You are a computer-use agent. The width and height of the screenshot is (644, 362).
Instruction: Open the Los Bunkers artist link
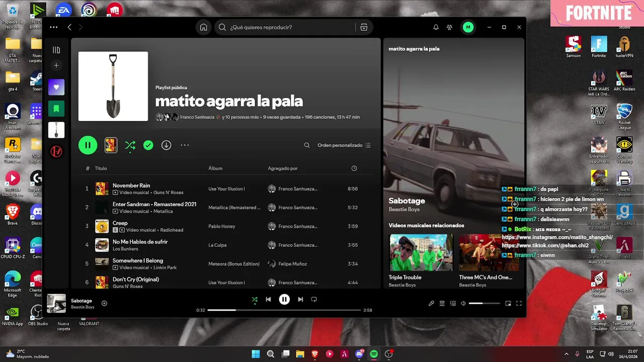126,249
